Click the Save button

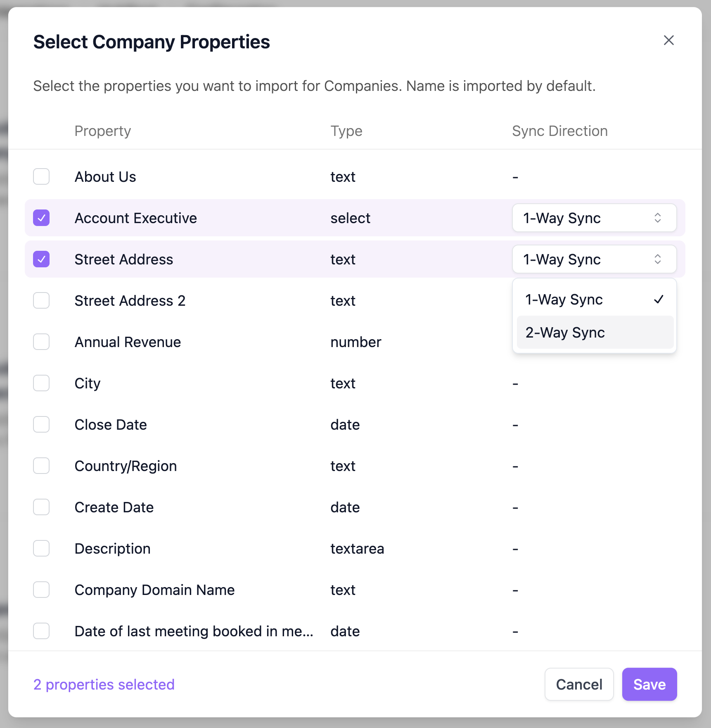(x=649, y=685)
